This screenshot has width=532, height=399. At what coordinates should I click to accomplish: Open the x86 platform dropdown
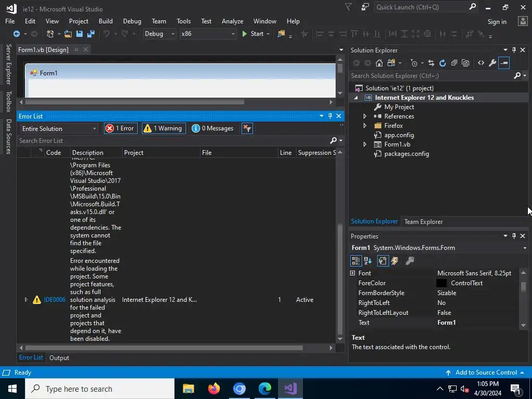(x=208, y=34)
